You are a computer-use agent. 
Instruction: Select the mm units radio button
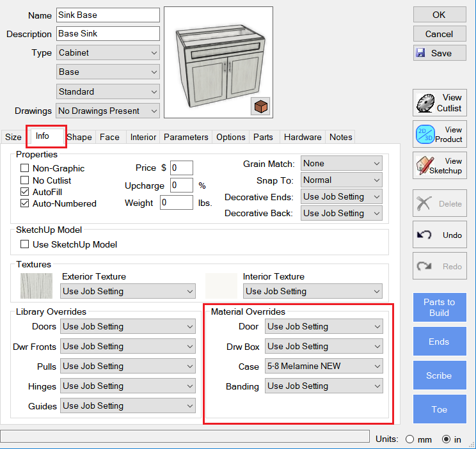[x=409, y=439]
